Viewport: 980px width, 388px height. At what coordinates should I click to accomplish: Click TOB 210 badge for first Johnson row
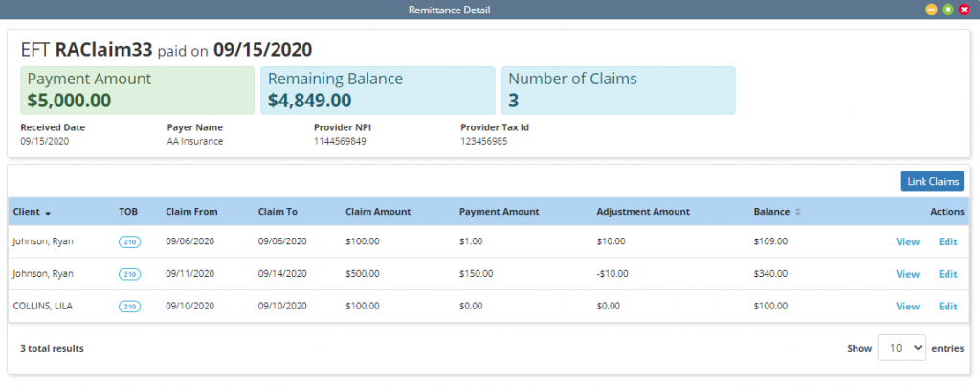[x=129, y=241]
